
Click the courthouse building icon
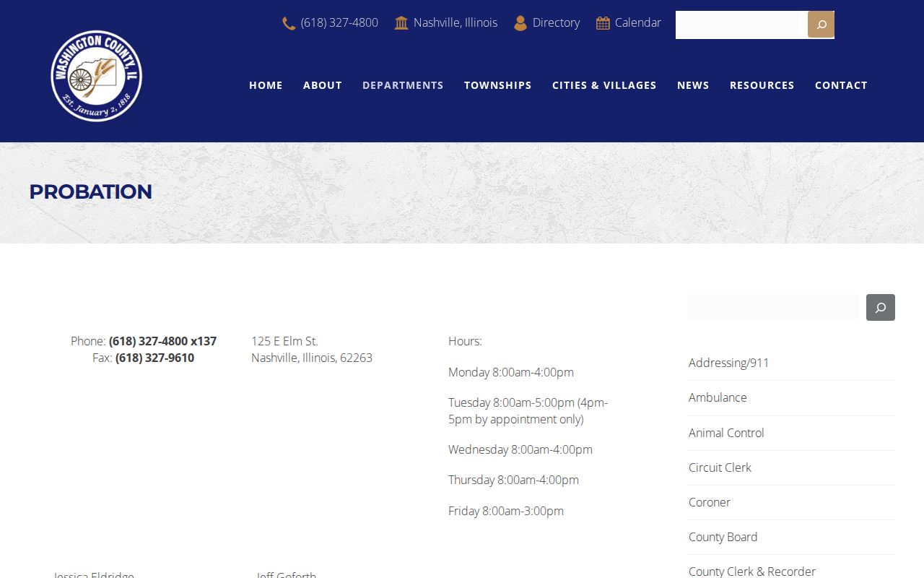[x=401, y=23]
